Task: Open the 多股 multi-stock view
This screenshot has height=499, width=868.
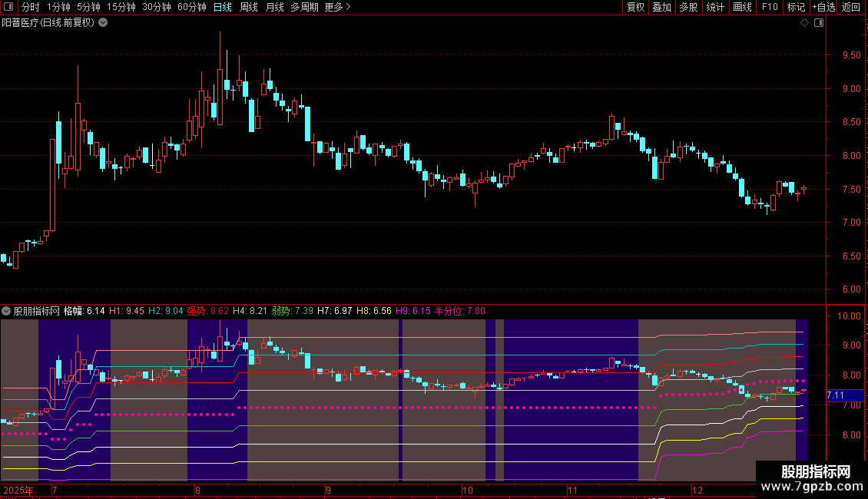Action: 688,7
